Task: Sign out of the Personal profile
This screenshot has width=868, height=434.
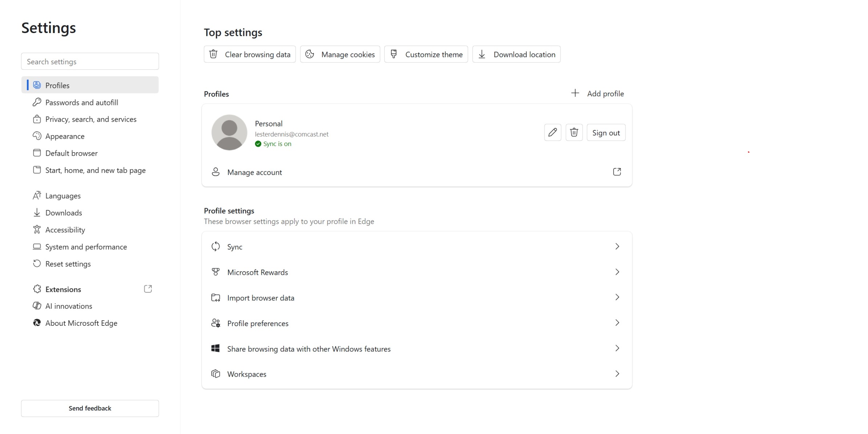Action: (x=606, y=133)
